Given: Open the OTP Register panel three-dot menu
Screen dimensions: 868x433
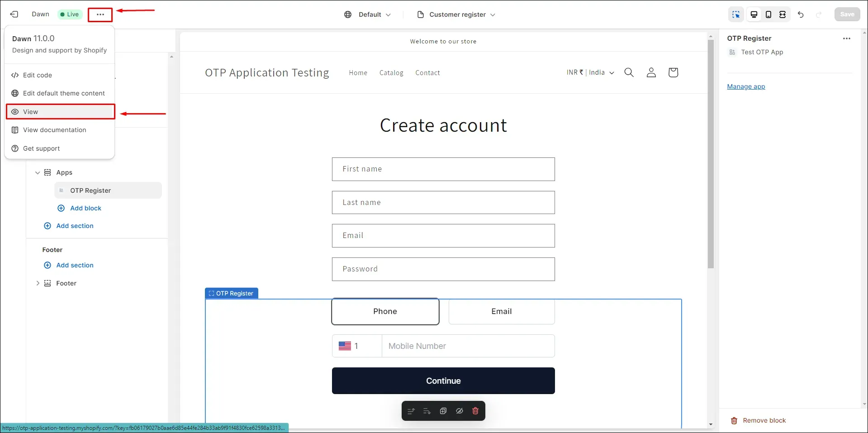Looking at the screenshot, I should tap(847, 38).
